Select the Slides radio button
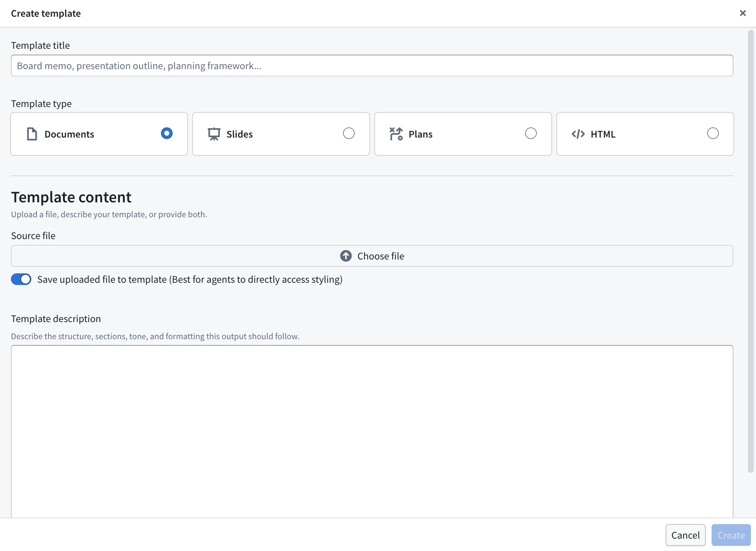The height and width of the screenshot is (551, 756). (349, 134)
